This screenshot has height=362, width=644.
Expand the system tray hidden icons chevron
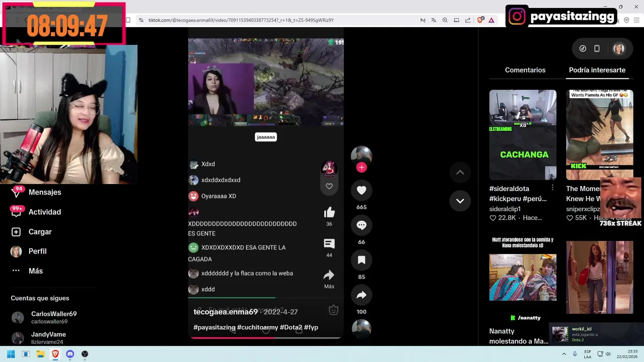(x=564, y=354)
